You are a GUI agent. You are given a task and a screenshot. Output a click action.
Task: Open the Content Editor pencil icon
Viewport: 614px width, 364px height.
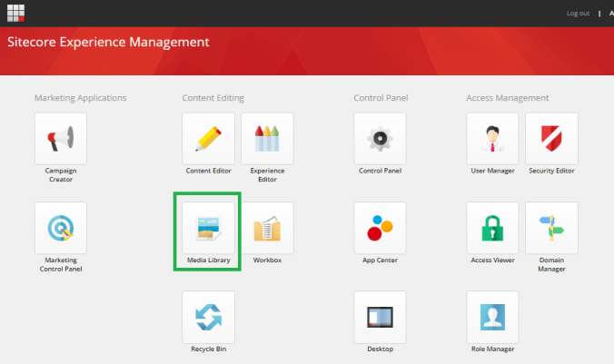click(x=208, y=139)
